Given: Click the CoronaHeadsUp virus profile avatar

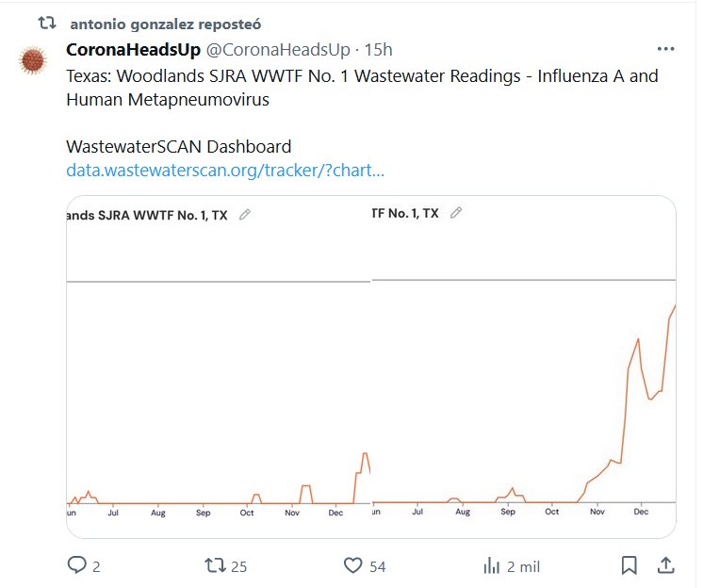Looking at the screenshot, I should click(34, 61).
